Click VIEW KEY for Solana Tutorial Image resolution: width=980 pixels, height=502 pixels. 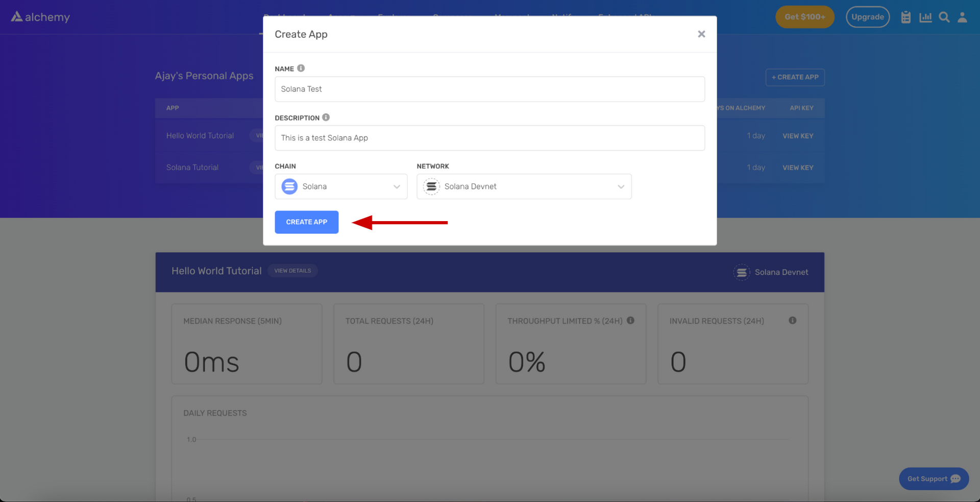click(798, 168)
